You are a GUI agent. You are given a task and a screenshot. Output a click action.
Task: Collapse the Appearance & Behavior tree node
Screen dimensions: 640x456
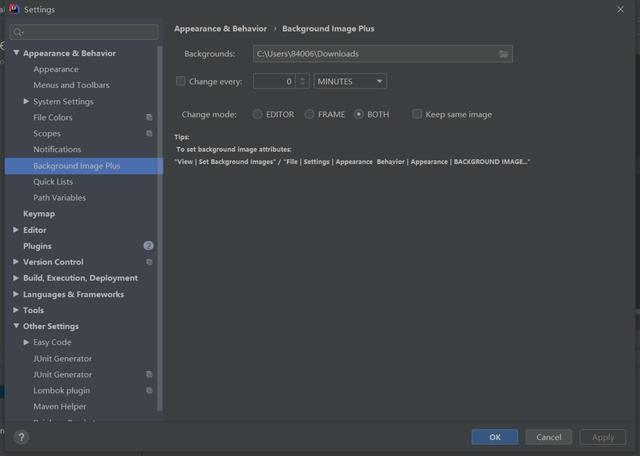pyautogui.click(x=16, y=53)
